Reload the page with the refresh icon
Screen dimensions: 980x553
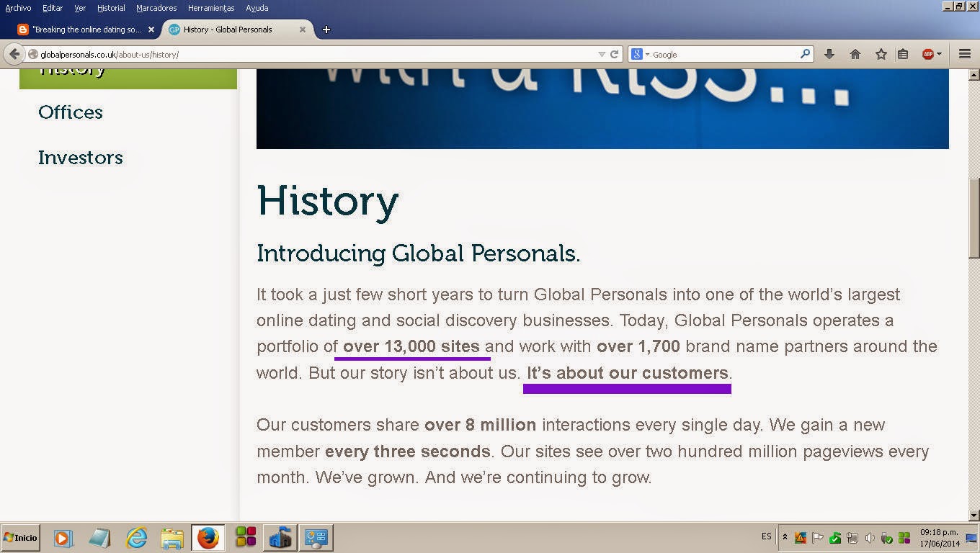click(x=614, y=54)
